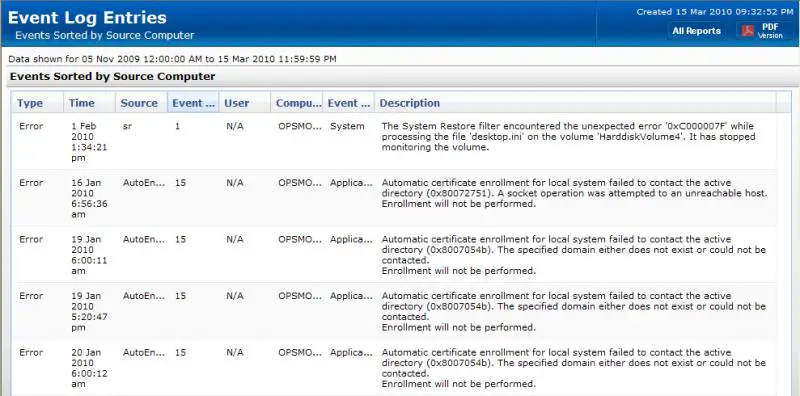Click the description mentioning error 0x80072751
800x396 pixels.
pos(574,193)
